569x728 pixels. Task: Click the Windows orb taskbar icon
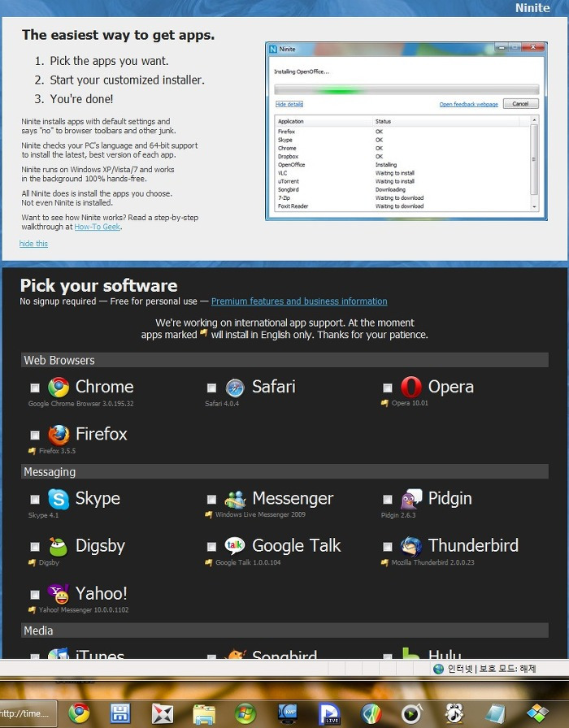pyautogui.click(x=245, y=713)
